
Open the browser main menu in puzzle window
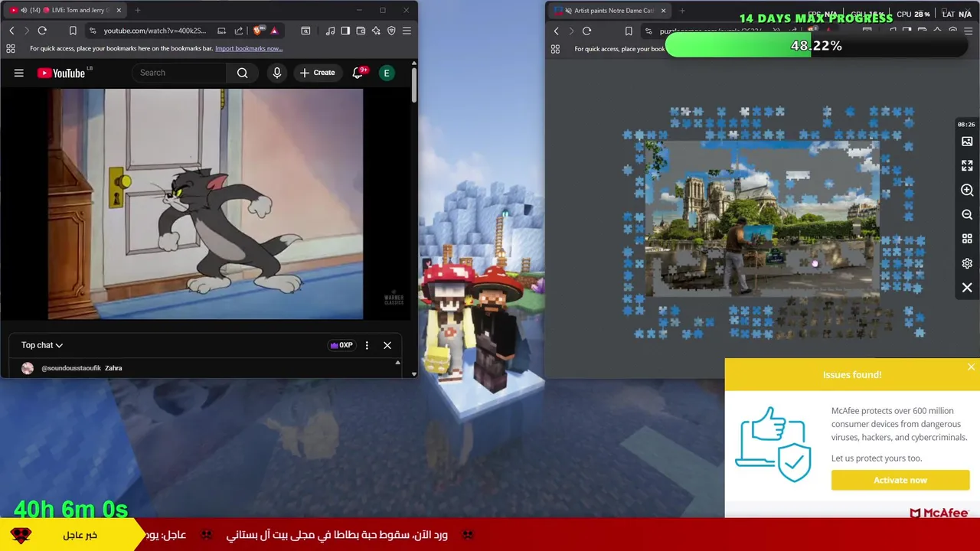pyautogui.click(x=967, y=31)
